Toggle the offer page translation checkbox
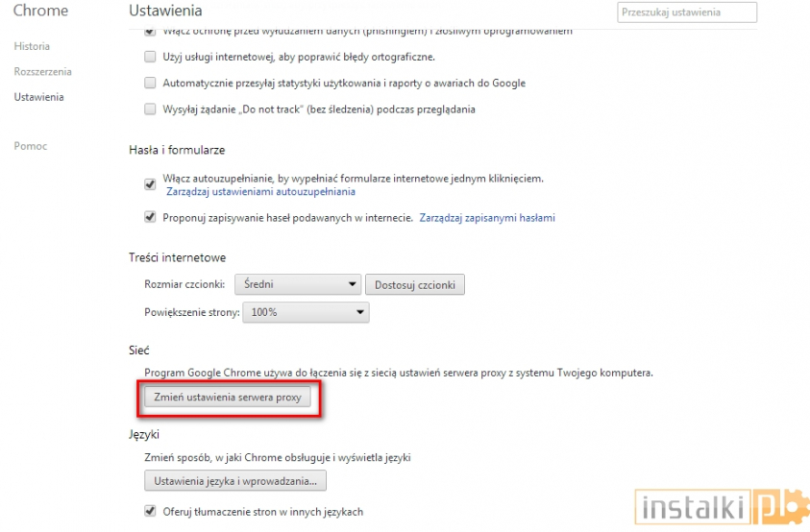Image resolution: width=810 pixels, height=532 pixels. click(150, 512)
